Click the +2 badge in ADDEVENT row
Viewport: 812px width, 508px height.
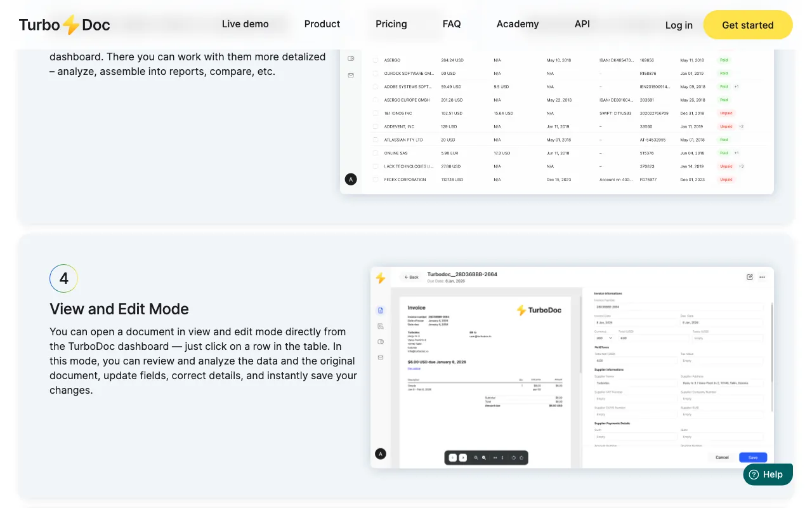[741, 126]
